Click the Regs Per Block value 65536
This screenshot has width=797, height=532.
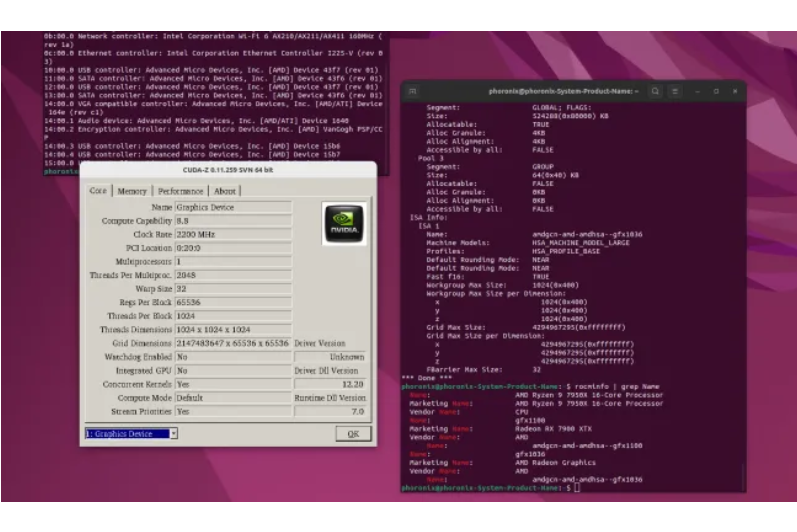pos(233,302)
